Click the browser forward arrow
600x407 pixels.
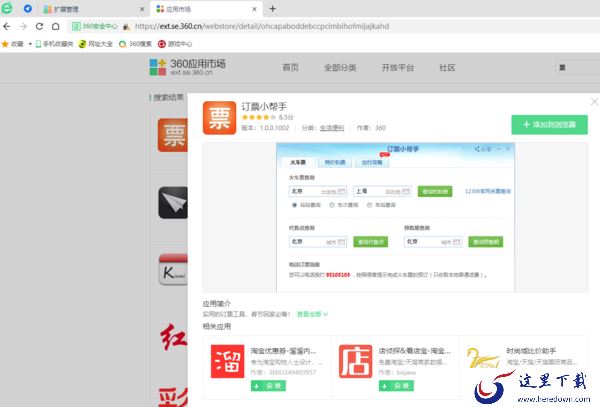tap(23, 26)
